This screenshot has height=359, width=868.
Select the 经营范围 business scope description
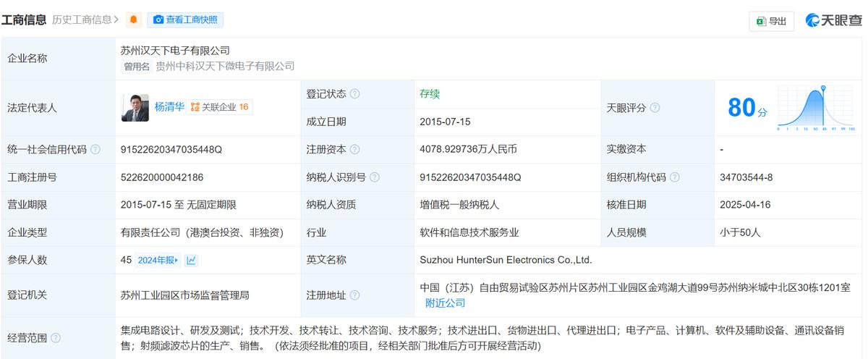[483, 338]
